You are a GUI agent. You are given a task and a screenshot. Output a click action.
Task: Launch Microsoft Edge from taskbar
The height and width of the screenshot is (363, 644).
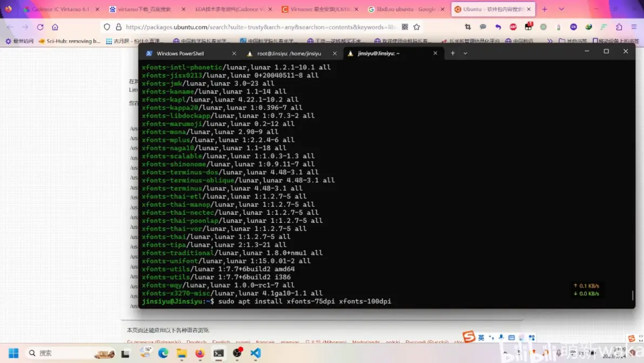pos(163,353)
